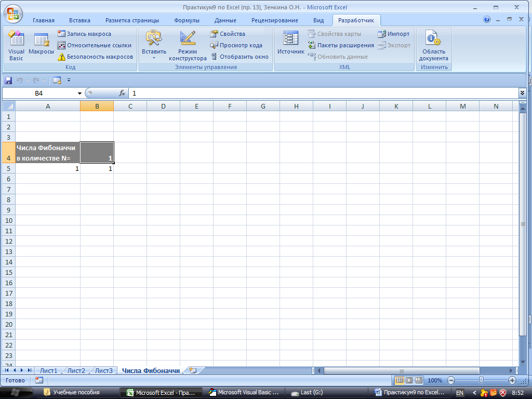
Task: Select all cells corner button
Action: coord(8,106)
